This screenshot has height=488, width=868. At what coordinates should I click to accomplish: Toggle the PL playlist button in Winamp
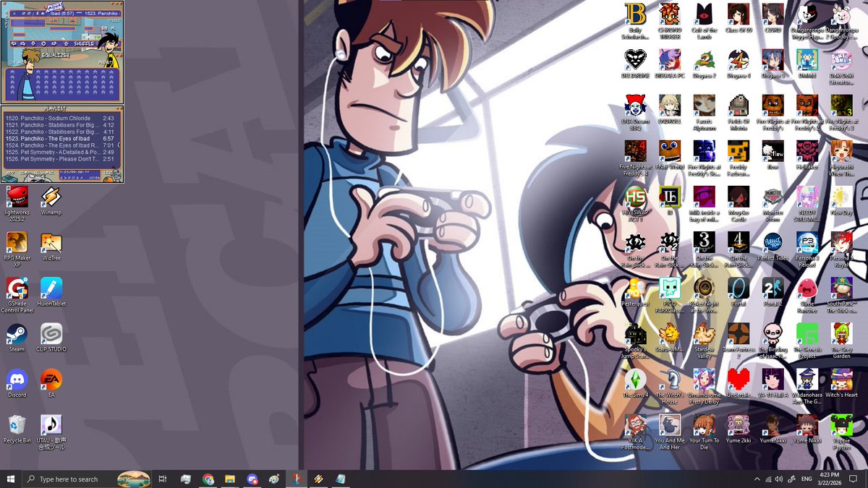tap(113, 28)
